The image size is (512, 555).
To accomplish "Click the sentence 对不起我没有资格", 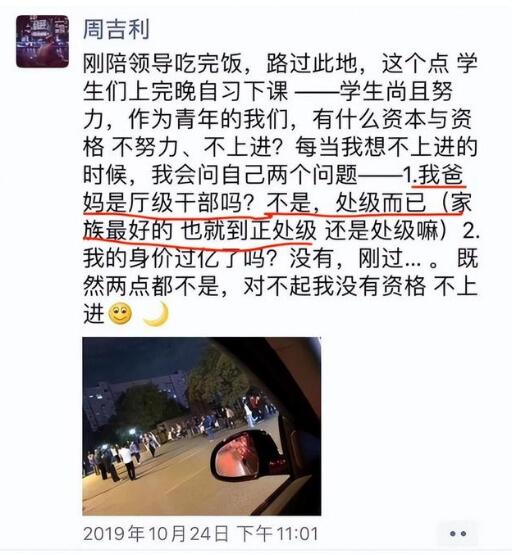I will [x=334, y=286].
